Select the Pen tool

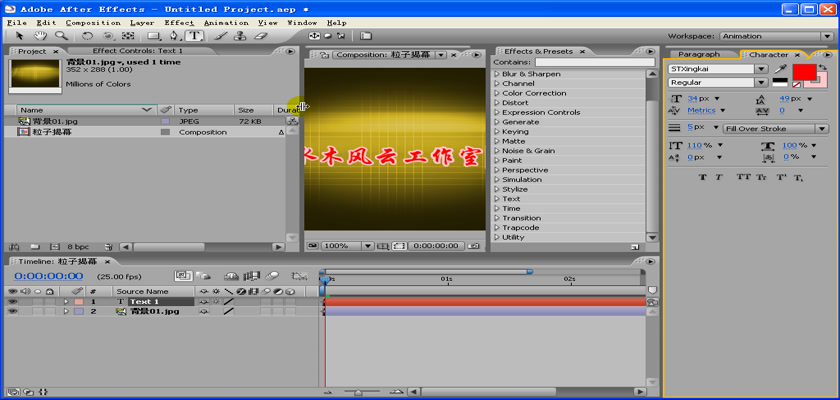tap(175, 36)
